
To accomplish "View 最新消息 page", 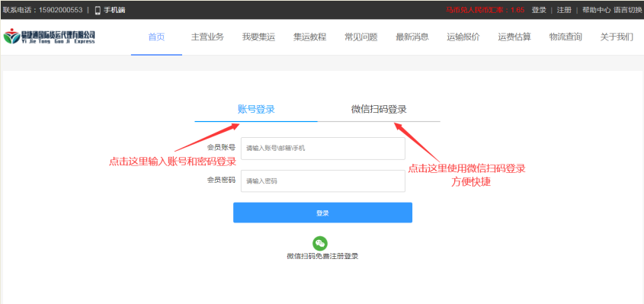I will [412, 37].
